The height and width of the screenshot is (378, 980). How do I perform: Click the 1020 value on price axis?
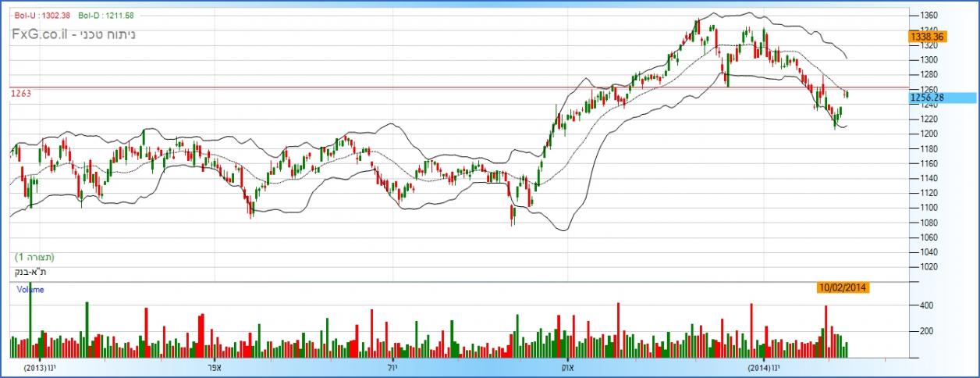point(929,266)
